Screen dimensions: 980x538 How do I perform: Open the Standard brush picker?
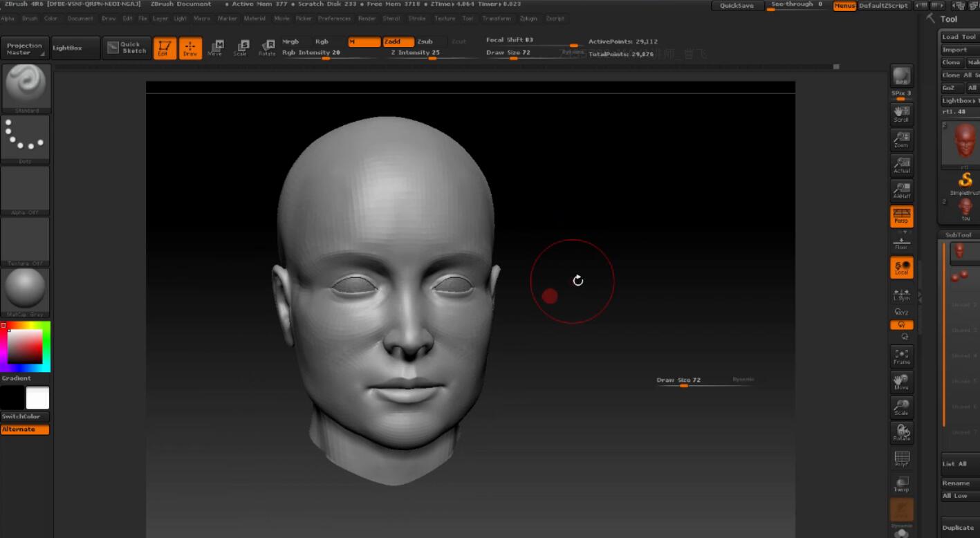click(x=26, y=87)
